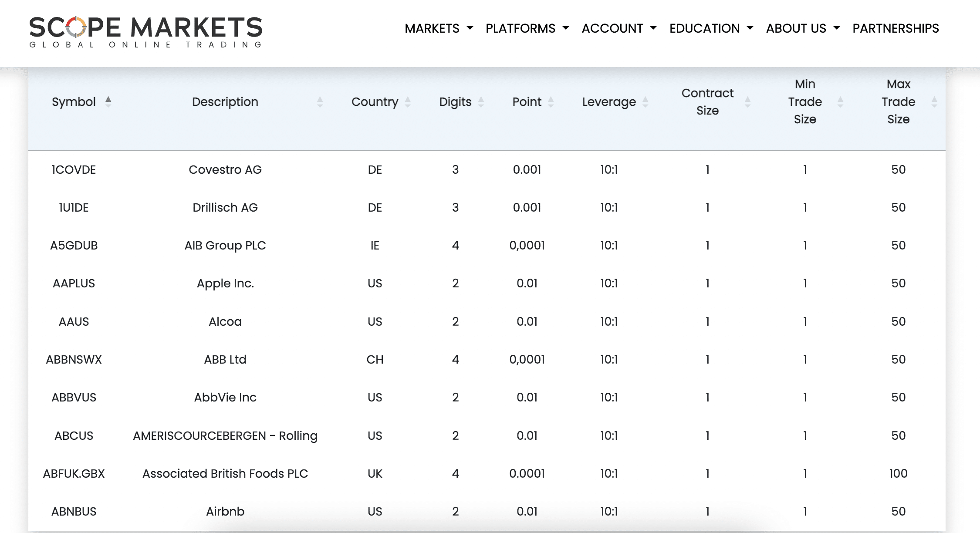This screenshot has width=980, height=533.
Task: Click the 0.01 point value for ABCUS
Action: point(527,436)
